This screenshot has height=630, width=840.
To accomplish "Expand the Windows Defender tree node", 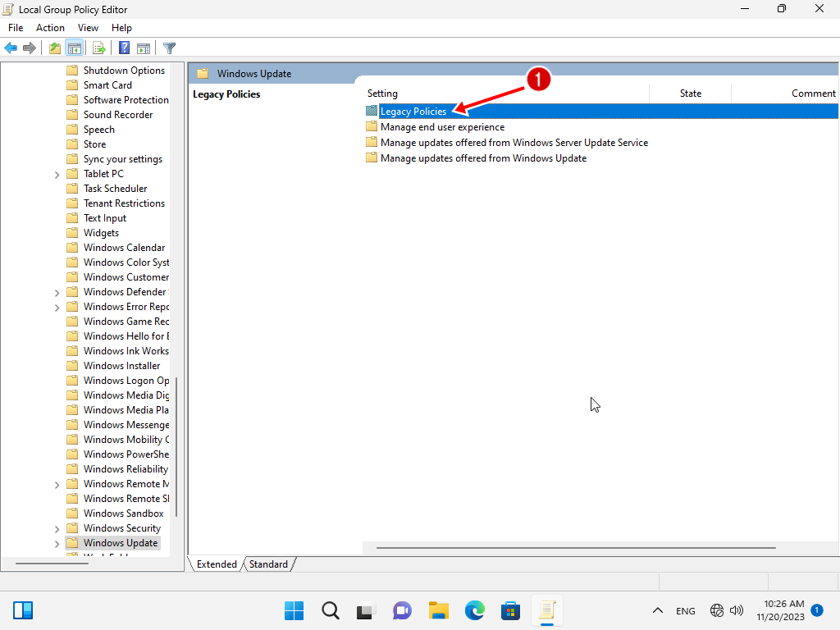I will pos(57,292).
